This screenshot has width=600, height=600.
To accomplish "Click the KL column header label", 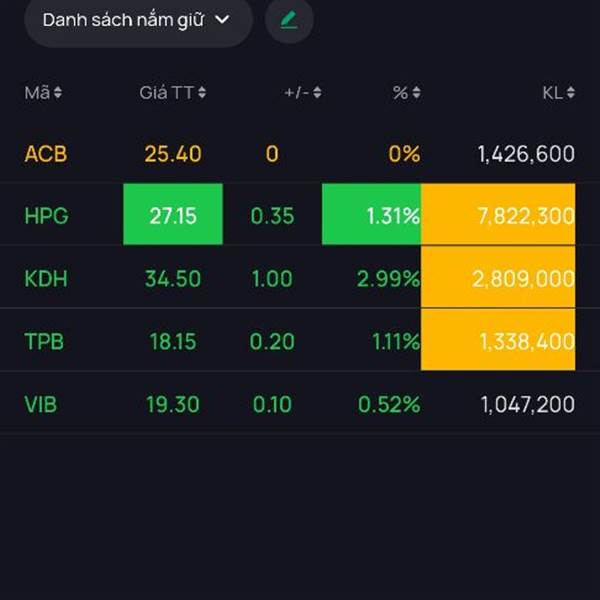I will point(552,93).
